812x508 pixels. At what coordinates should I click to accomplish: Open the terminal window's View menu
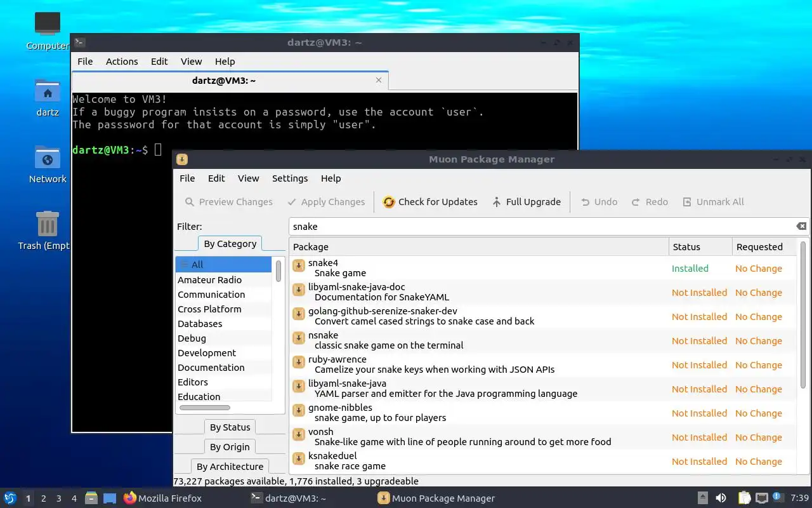pyautogui.click(x=191, y=62)
